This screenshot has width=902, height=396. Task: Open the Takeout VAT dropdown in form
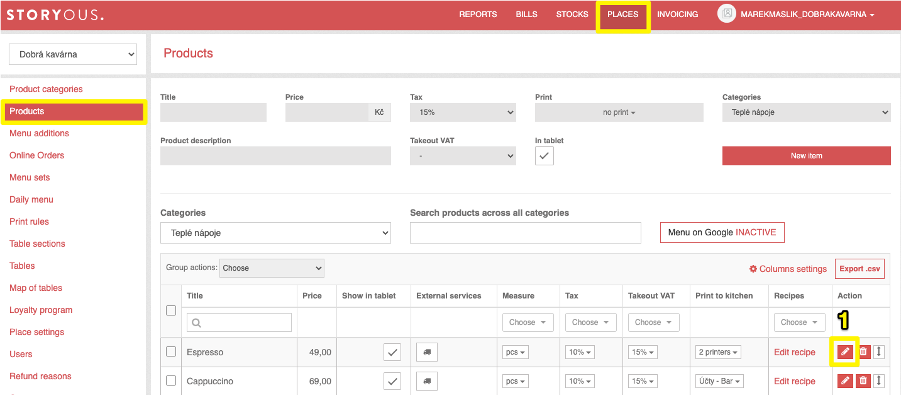[x=463, y=155]
